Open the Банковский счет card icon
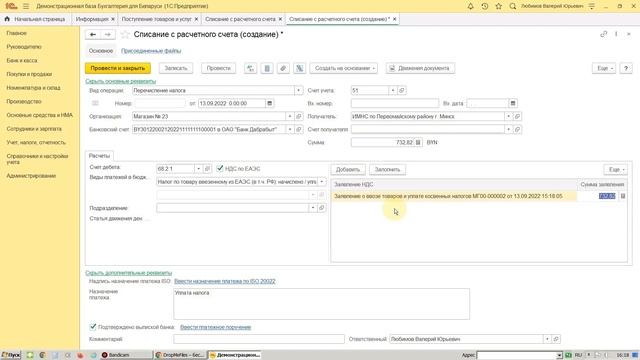Viewport: 640px width, 360px height. 299,129
